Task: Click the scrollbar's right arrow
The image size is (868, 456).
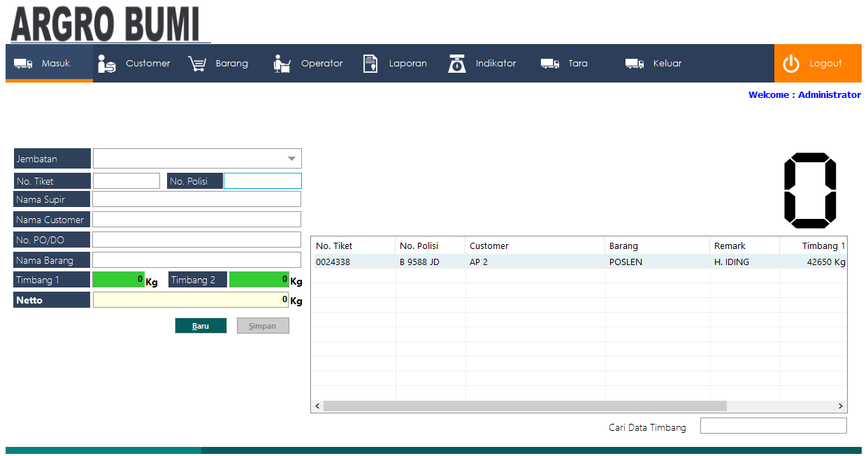Action: [841, 406]
